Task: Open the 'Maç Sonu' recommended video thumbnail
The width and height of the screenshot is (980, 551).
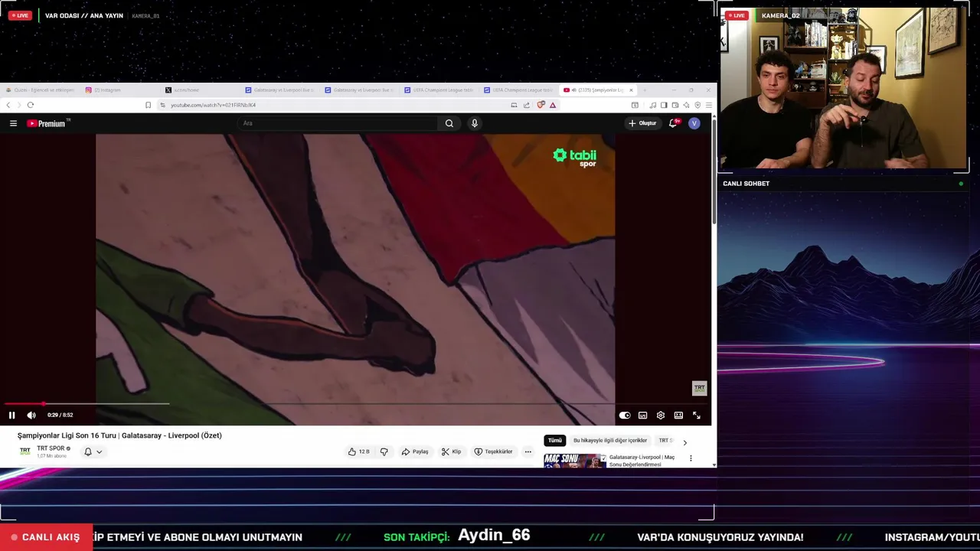Action: (574, 460)
